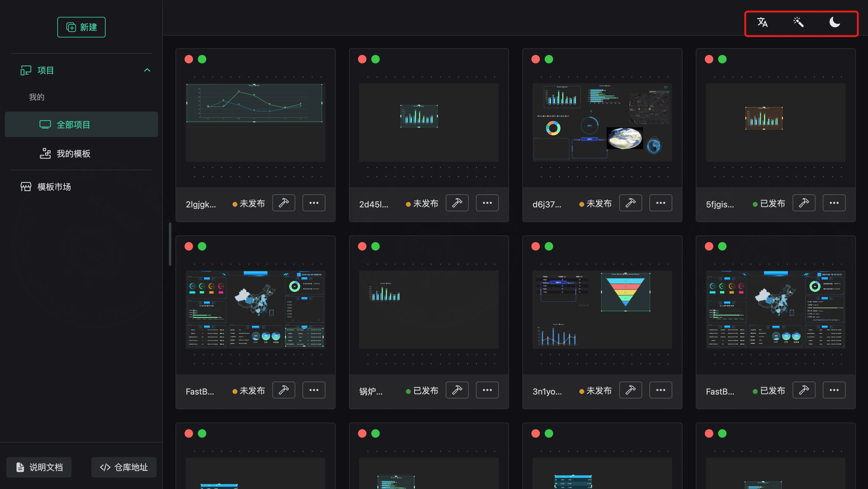Open more options for project 3n1yo...

click(x=661, y=390)
